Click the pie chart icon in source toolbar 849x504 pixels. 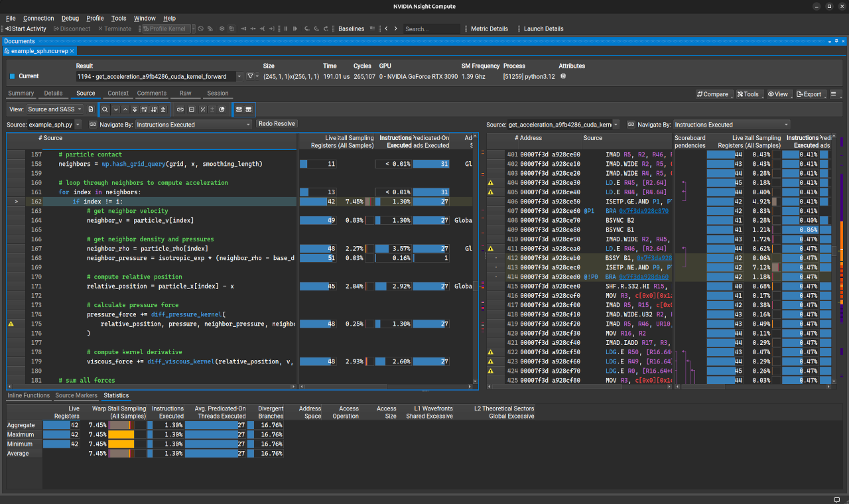point(222,109)
